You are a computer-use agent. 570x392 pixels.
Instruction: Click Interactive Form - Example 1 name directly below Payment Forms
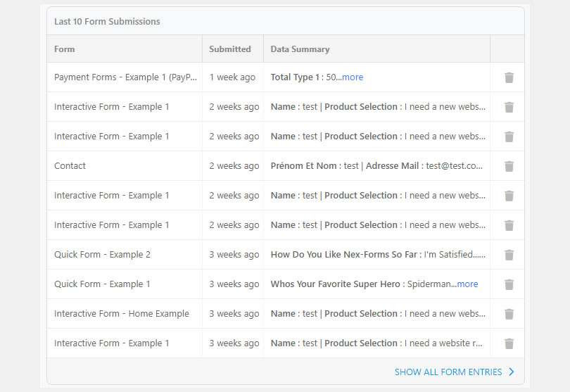tap(112, 106)
